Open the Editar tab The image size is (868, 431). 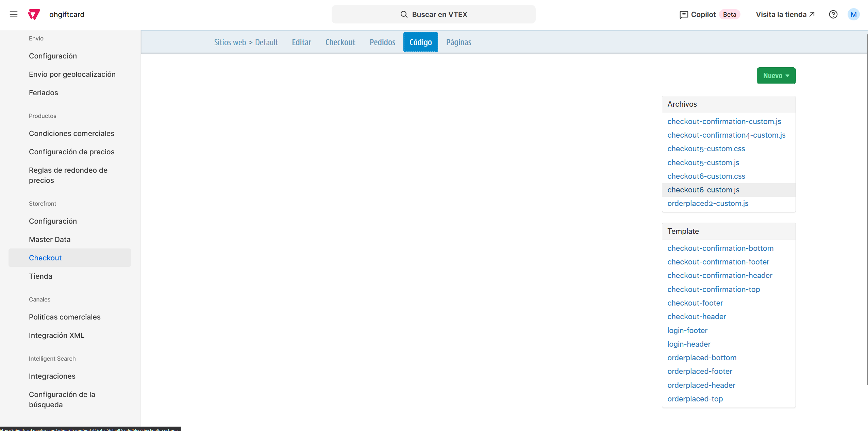pos(301,42)
